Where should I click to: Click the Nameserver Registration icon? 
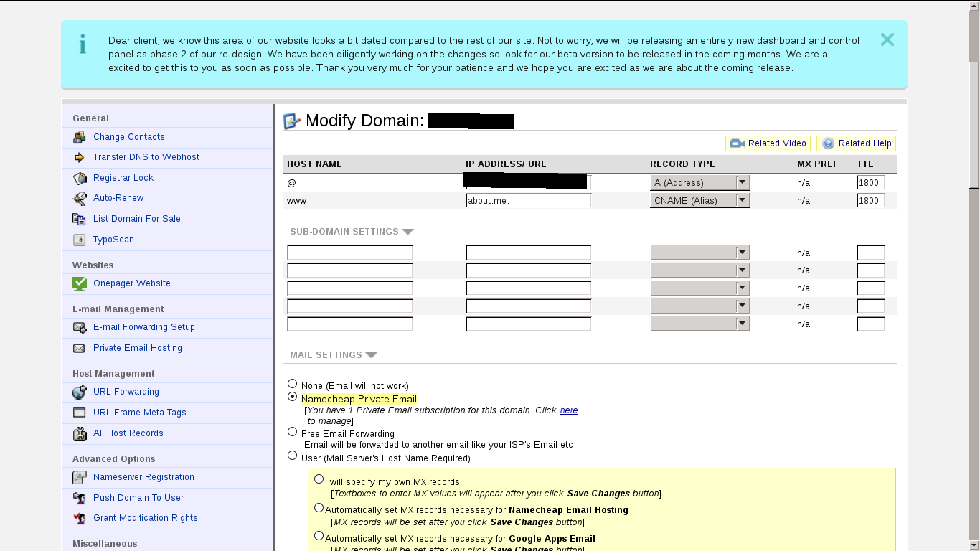pyautogui.click(x=80, y=477)
